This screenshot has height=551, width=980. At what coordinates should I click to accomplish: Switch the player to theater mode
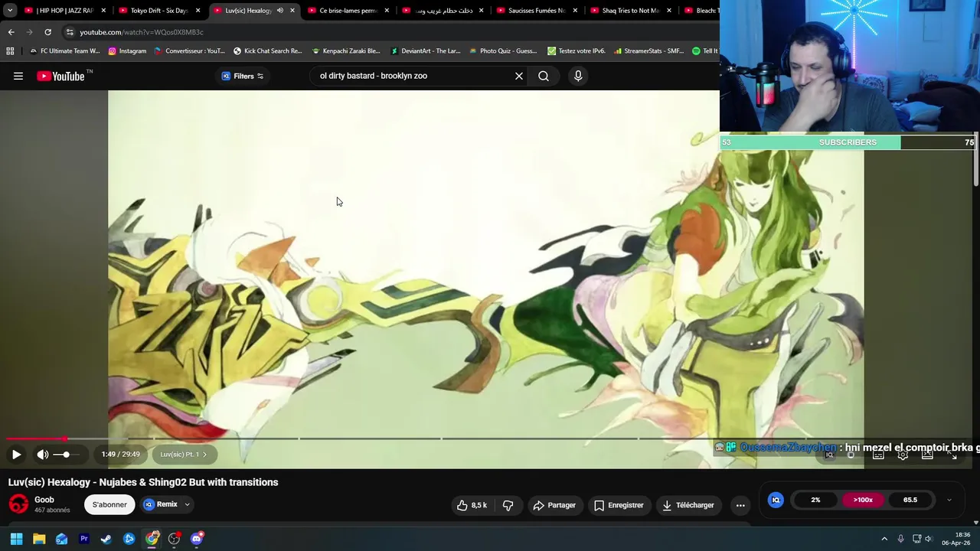pyautogui.click(x=927, y=455)
